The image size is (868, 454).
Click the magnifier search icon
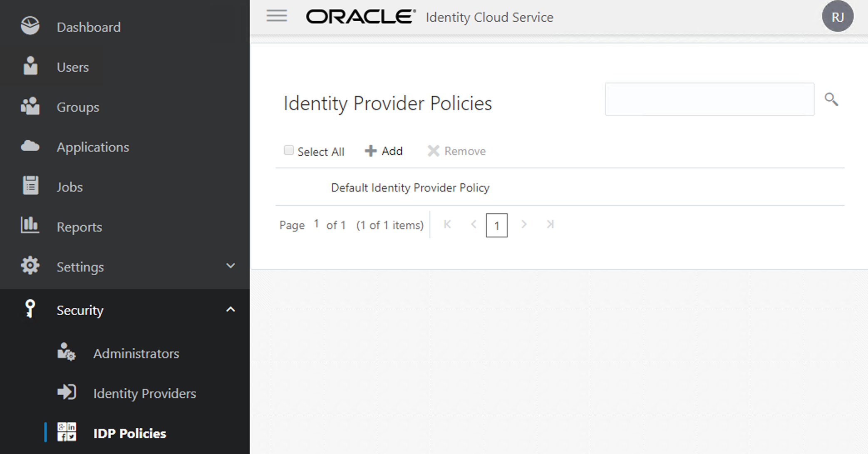tap(831, 100)
